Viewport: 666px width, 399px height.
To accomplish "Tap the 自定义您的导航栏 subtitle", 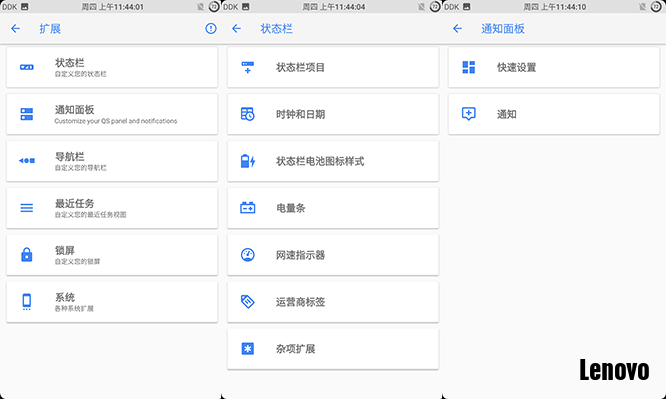I will pyautogui.click(x=81, y=168).
